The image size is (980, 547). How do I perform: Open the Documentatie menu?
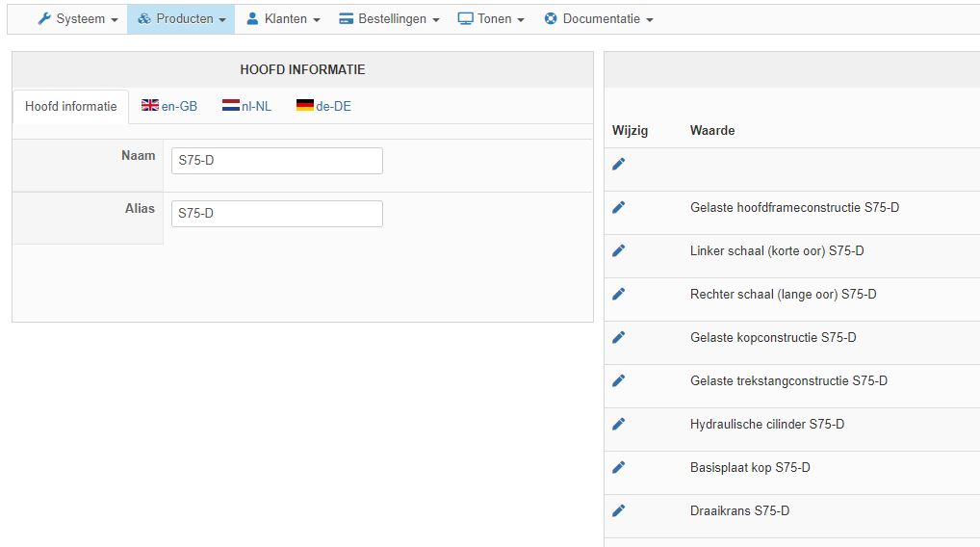599,18
